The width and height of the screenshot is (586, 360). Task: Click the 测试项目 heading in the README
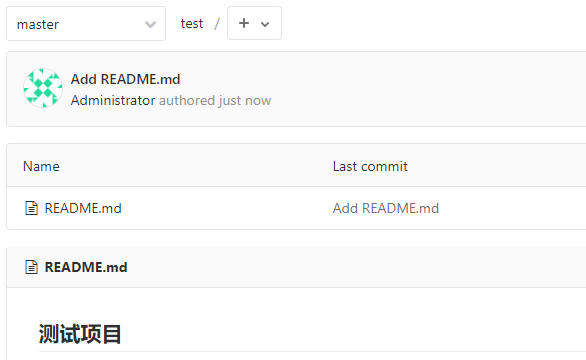[80, 334]
